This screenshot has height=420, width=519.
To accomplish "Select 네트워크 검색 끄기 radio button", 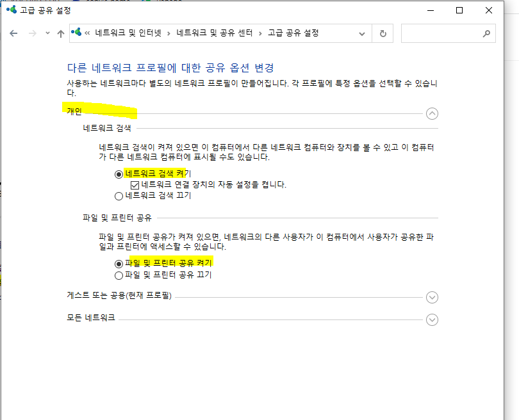I will point(119,196).
